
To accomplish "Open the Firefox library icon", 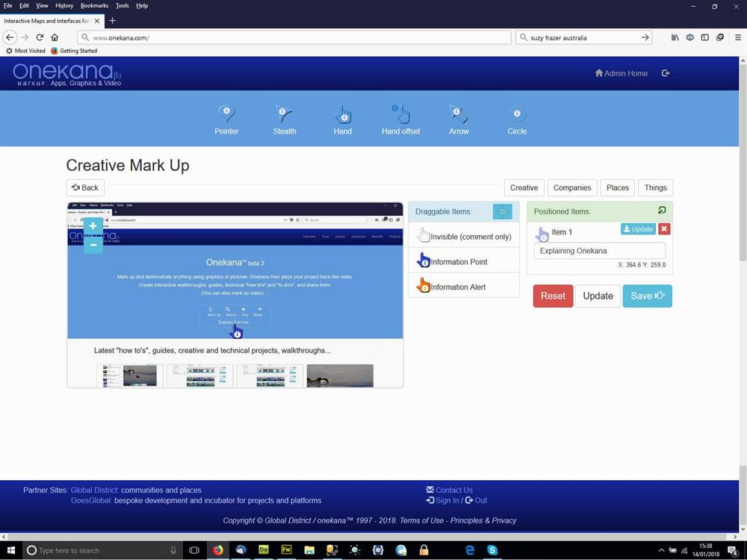I will [x=675, y=37].
